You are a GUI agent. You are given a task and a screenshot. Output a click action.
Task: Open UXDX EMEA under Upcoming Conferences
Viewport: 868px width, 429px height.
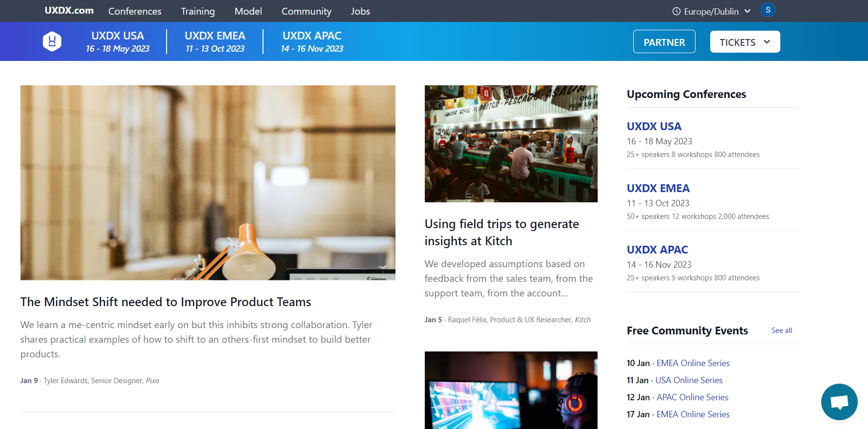click(658, 188)
